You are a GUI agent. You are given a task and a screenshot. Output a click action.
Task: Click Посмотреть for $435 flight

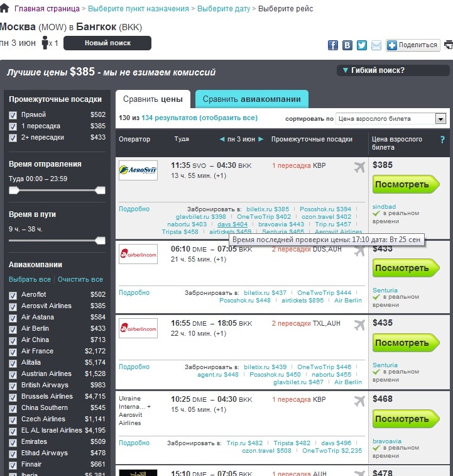(x=405, y=343)
